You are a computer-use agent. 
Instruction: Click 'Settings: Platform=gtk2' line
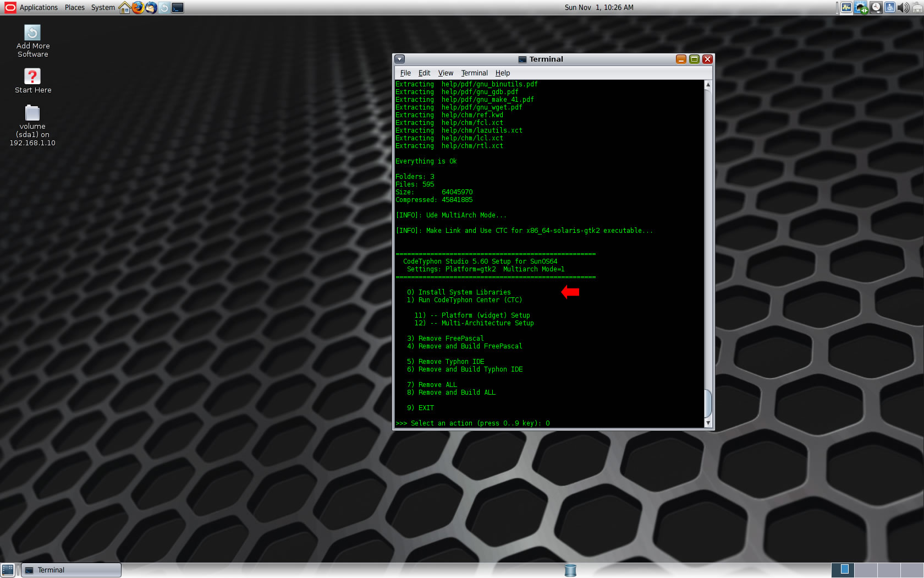(x=486, y=269)
